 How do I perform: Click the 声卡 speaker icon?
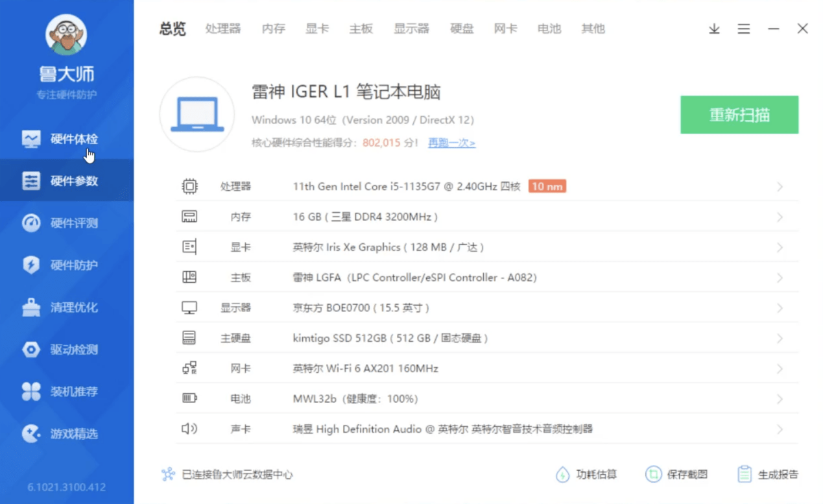(x=189, y=429)
